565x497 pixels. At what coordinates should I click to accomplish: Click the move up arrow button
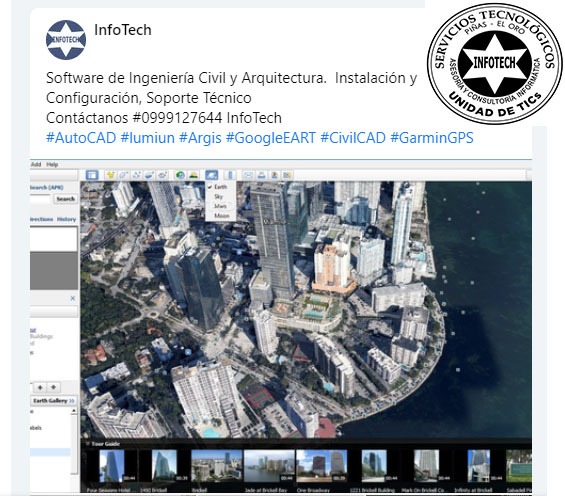[x=40, y=387]
